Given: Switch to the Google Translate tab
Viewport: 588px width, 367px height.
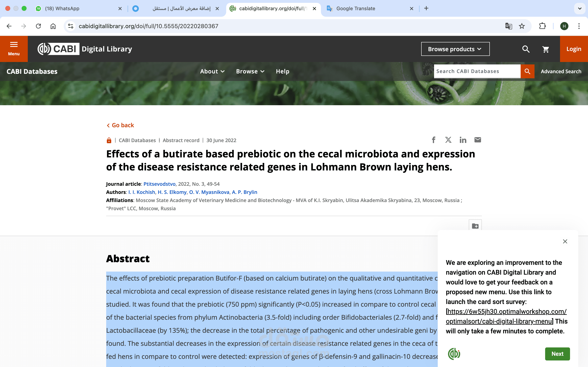Looking at the screenshot, I should [355, 9].
